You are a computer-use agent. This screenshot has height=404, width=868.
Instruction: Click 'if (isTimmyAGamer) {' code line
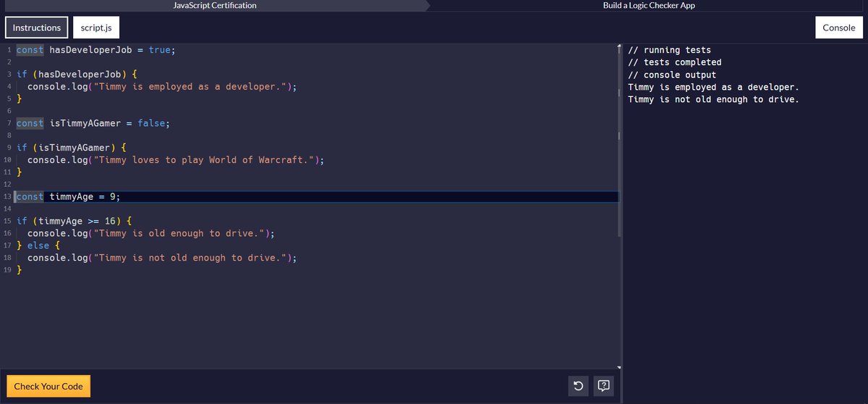pyautogui.click(x=72, y=148)
